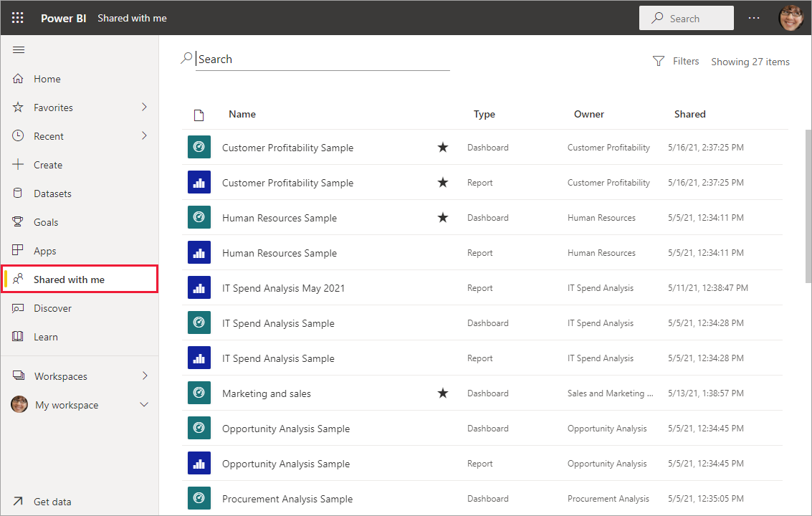Image resolution: width=812 pixels, height=516 pixels.
Task: Open Marketing and sales dashboard link
Action: tap(267, 393)
